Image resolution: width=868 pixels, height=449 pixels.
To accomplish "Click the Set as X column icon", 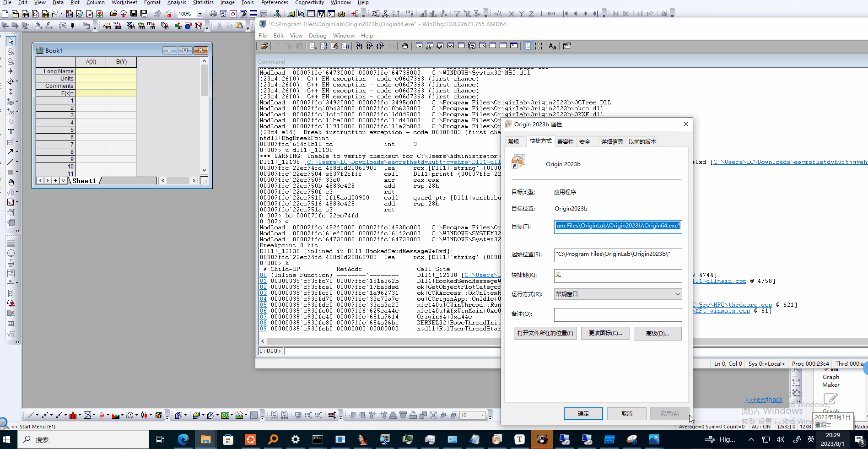I will [512, 14].
